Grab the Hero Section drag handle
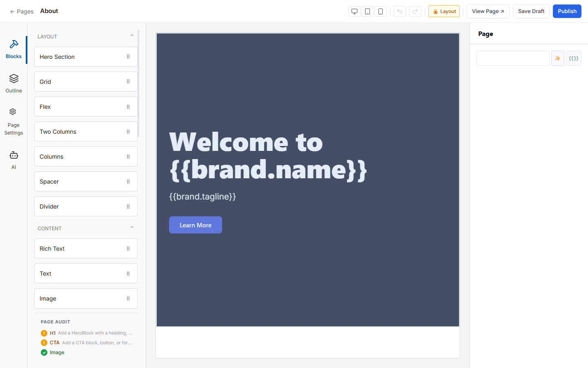Screen dimensions: 588x368 pos(128,57)
